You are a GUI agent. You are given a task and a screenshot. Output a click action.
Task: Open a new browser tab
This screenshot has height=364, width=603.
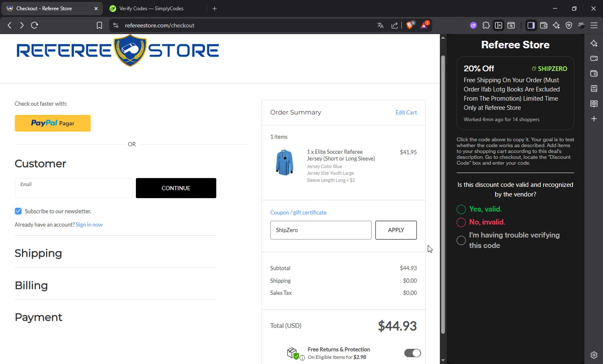215,8
